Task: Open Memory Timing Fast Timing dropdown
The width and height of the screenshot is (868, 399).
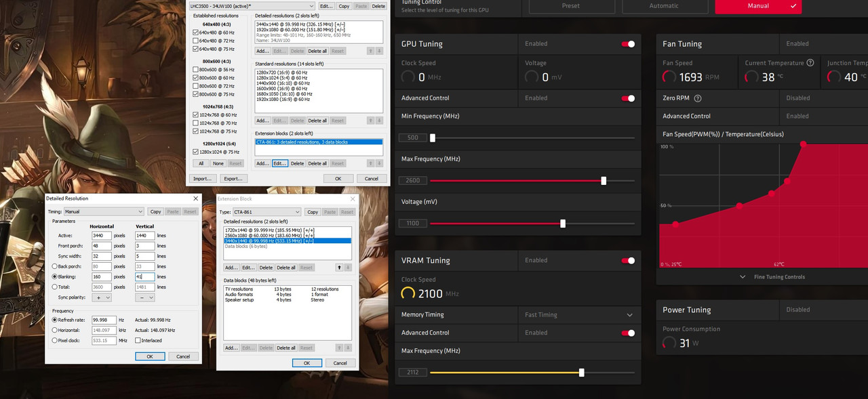Action: pos(580,315)
